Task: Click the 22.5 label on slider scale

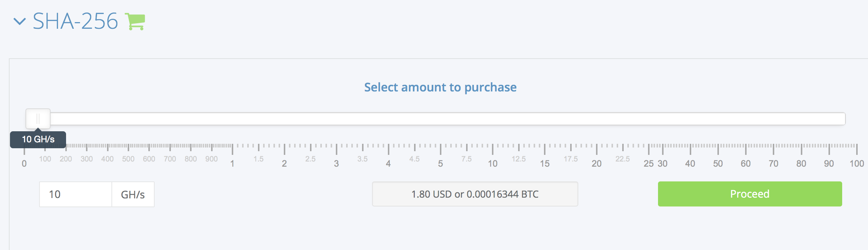Action: (623, 159)
